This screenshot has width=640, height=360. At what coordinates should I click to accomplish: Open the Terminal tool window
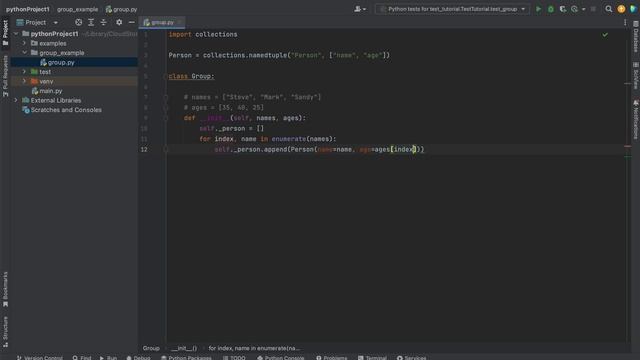(x=372, y=358)
